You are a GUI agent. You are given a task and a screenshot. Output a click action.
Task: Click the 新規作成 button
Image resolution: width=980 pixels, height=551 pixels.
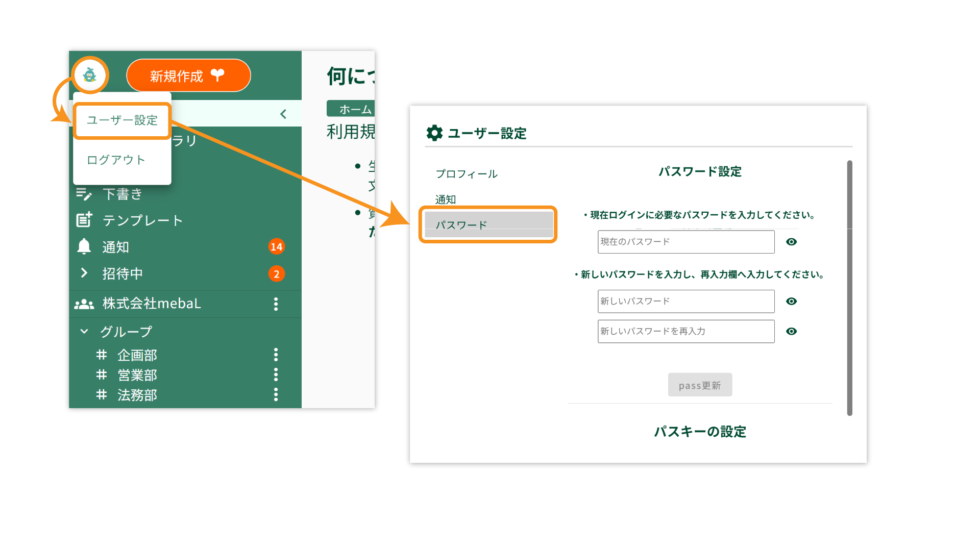click(188, 76)
